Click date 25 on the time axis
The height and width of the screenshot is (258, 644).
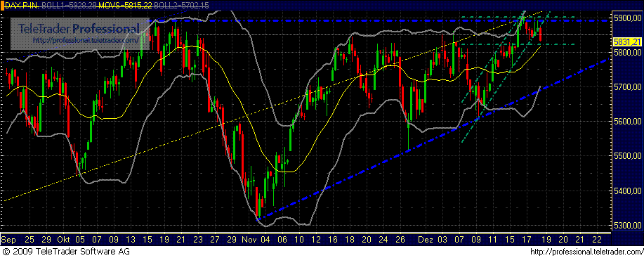pos(30,239)
